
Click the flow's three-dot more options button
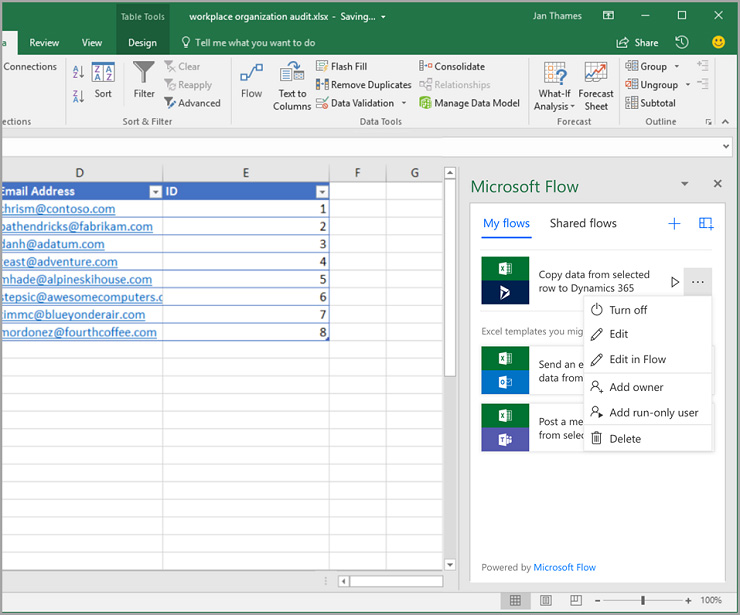click(x=698, y=282)
